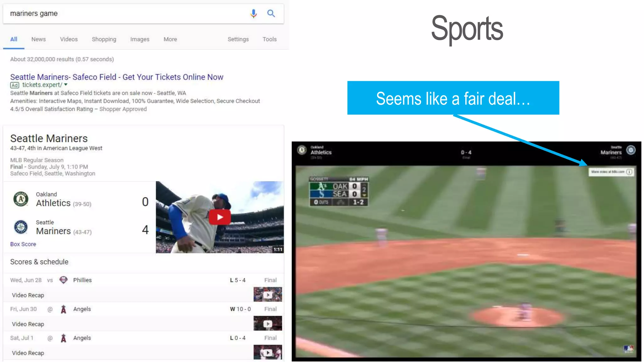Open the Shopping tab
The height and width of the screenshot is (362, 644).
(x=104, y=39)
